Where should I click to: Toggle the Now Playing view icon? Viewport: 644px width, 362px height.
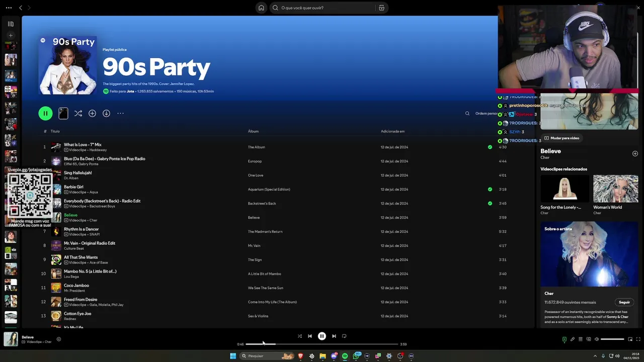point(564,339)
